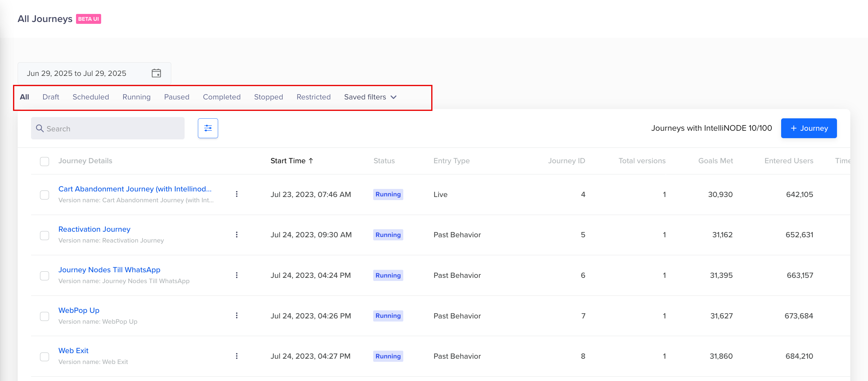Switch to the Running tab
868x381 pixels.
coord(136,97)
